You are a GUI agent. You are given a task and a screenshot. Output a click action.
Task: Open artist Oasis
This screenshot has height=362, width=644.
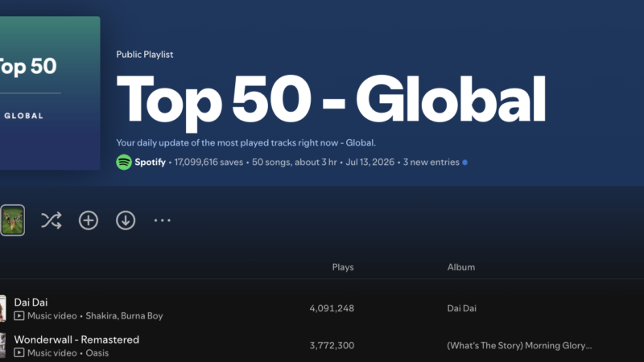[97, 352]
